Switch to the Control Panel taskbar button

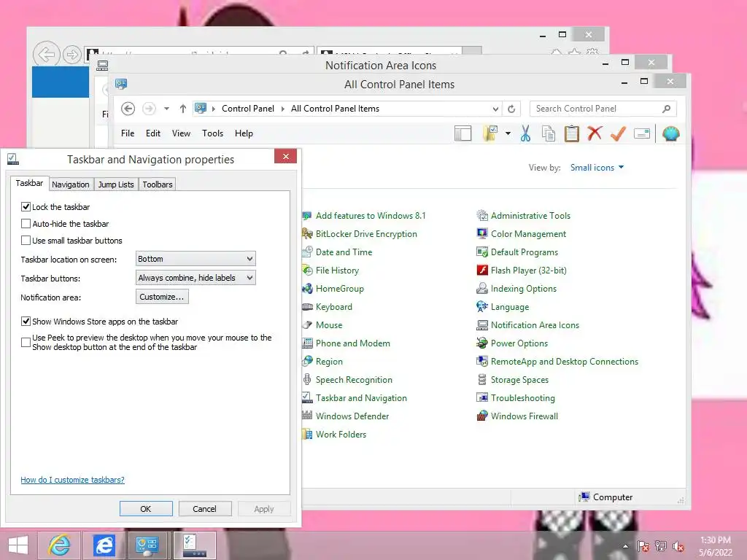click(147, 545)
